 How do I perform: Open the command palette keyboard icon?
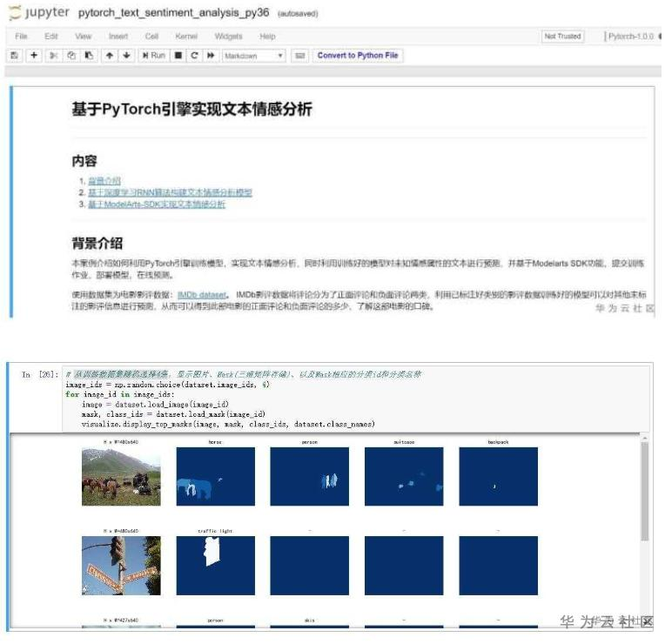pos(299,56)
